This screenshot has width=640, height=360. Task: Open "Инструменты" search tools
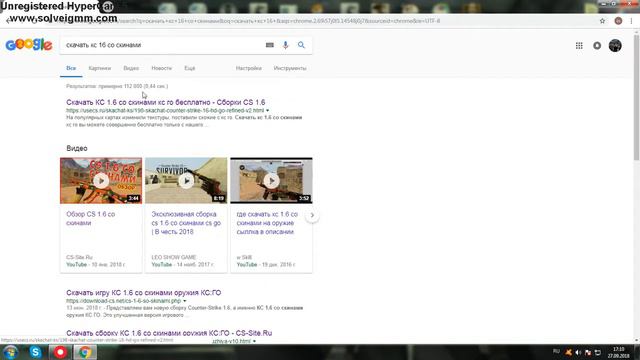click(x=290, y=68)
